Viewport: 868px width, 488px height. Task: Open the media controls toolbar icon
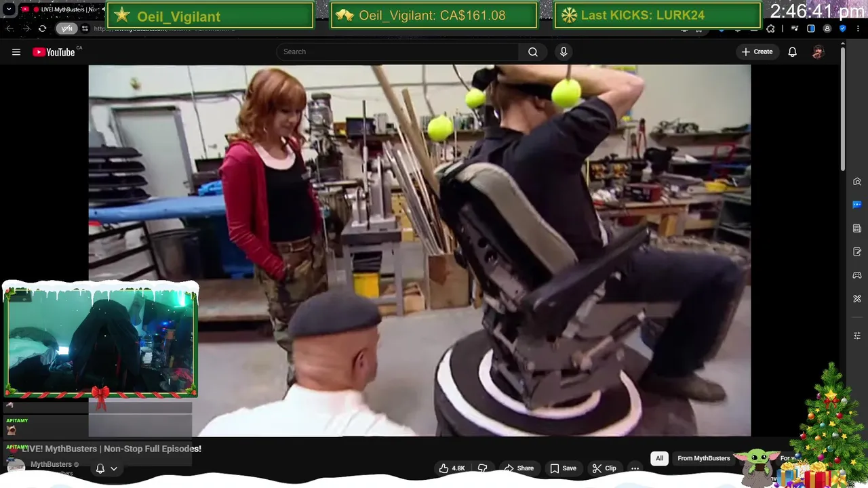(x=795, y=28)
